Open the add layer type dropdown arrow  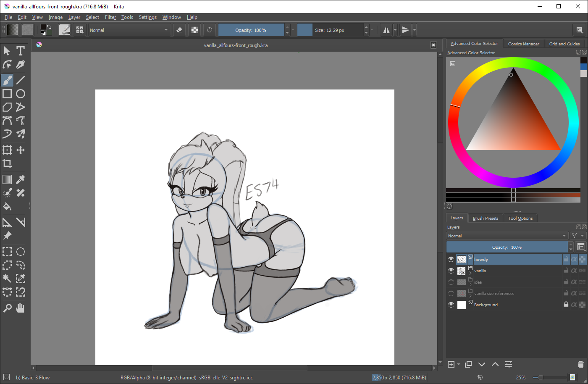(459, 364)
